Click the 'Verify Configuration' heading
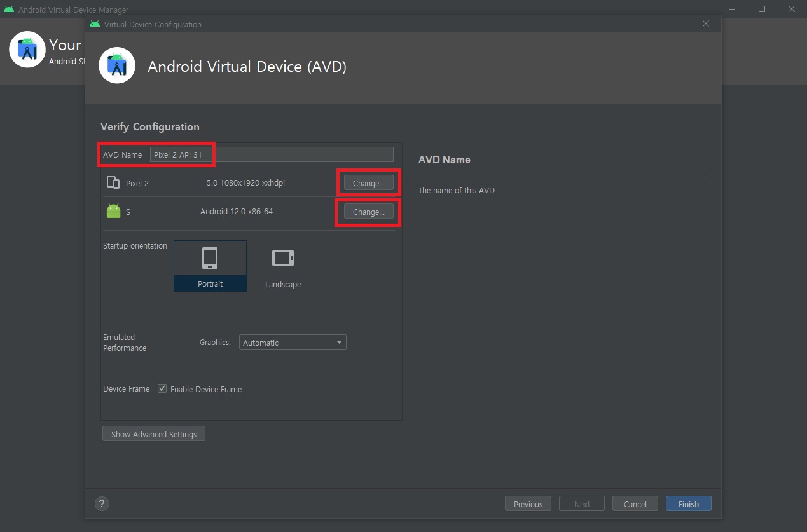 [x=150, y=126]
